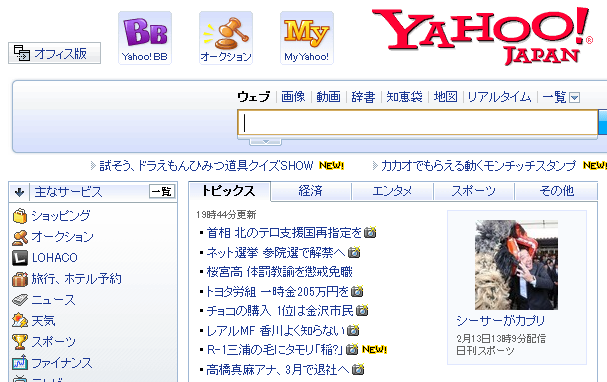
Task: Open the Yahoo! BB icon
Action: [x=145, y=38]
